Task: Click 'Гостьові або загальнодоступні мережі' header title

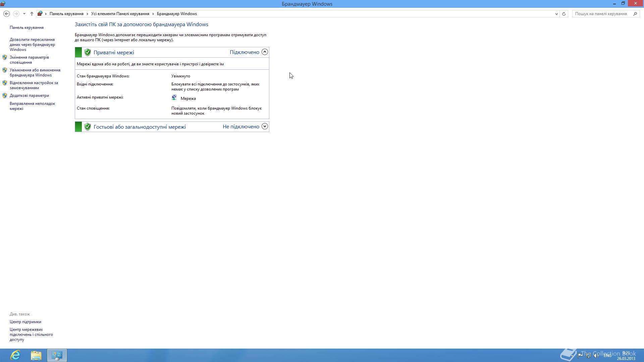Action: click(x=140, y=127)
